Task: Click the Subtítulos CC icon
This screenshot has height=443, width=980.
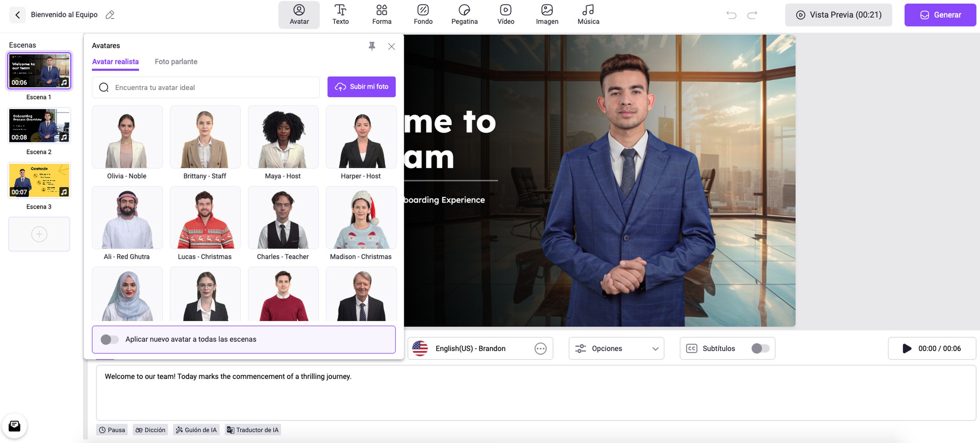Action: coord(692,349)
